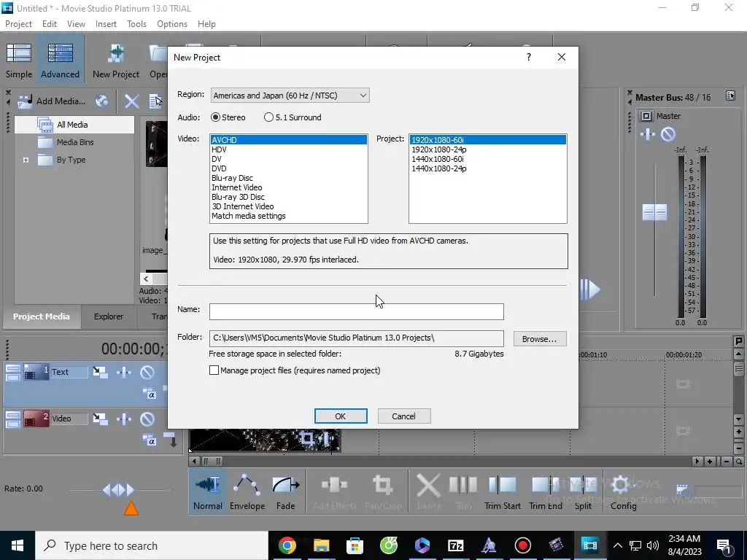This screenshot has height=560, width=747.
Task: Click the remove media X icon
Action: 131,101
